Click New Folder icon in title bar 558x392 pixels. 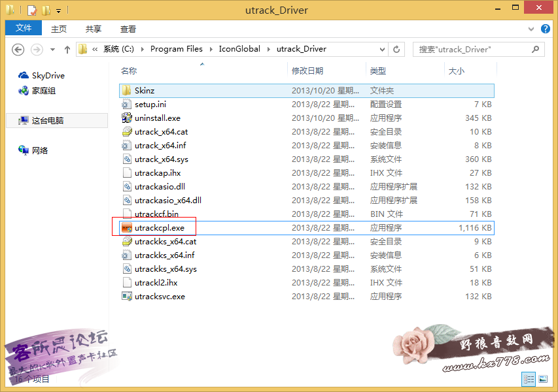coord(46,10)
